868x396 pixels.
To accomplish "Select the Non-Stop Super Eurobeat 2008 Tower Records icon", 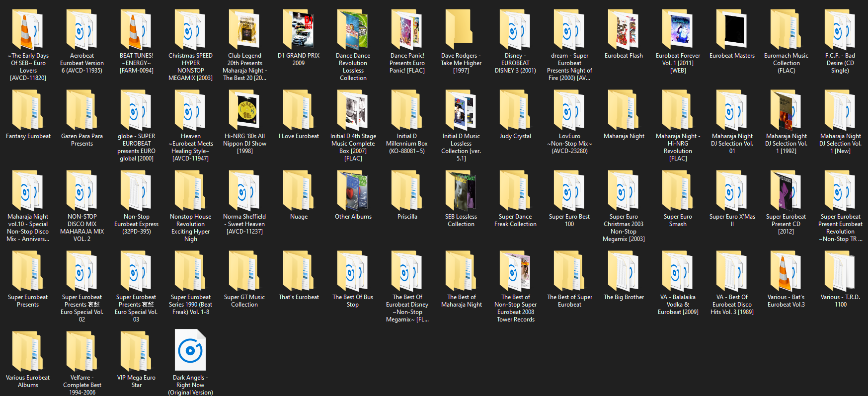I will pos(515,271).
